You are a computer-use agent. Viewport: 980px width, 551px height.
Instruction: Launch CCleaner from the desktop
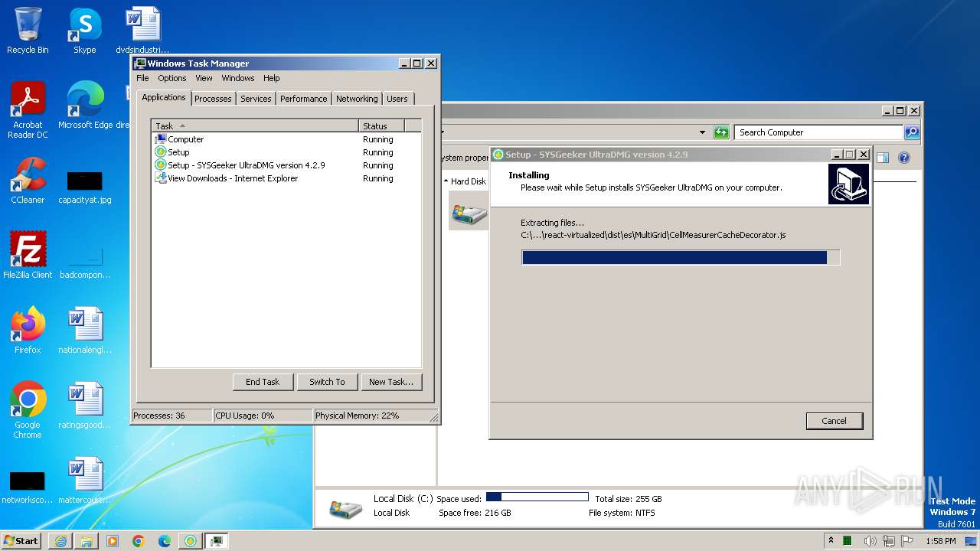pos(28,181)
